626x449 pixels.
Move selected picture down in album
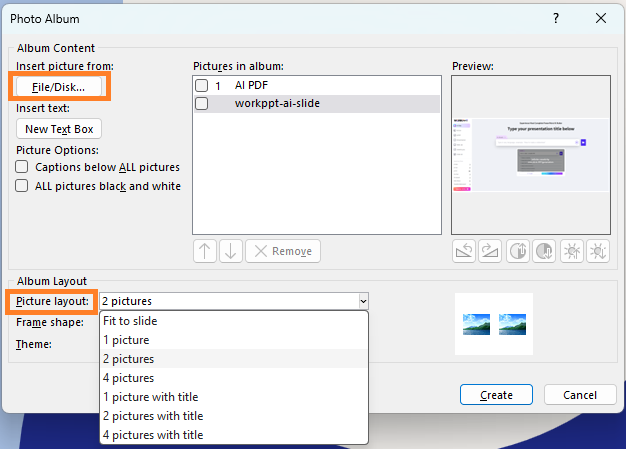point(230,251)
